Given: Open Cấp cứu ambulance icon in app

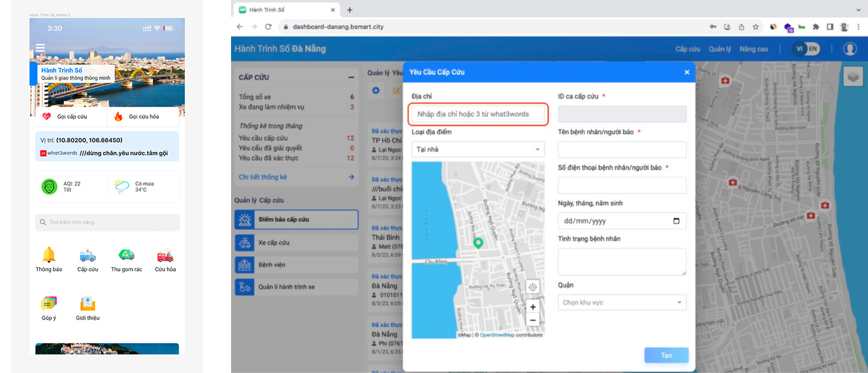Looking at the screenshot, I should pyautogui.click(x=87, y=255).
